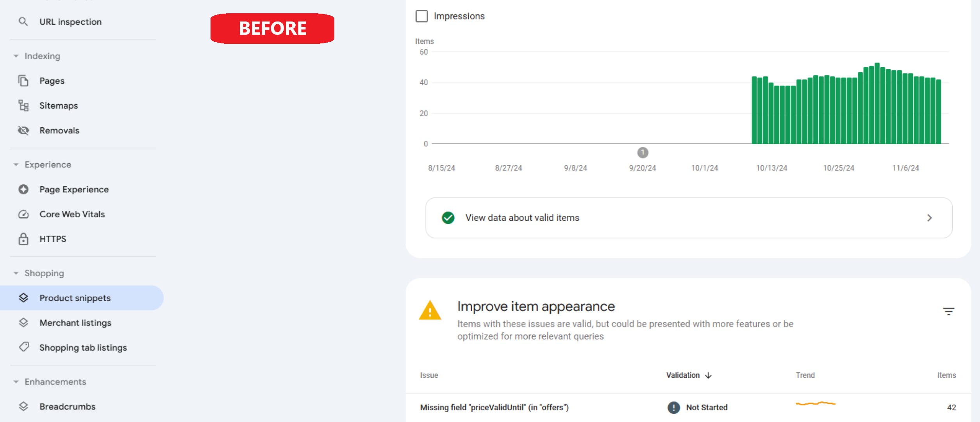Click the items count 42
The height and width of the screenshot is (422, 980).
[951, 408]
